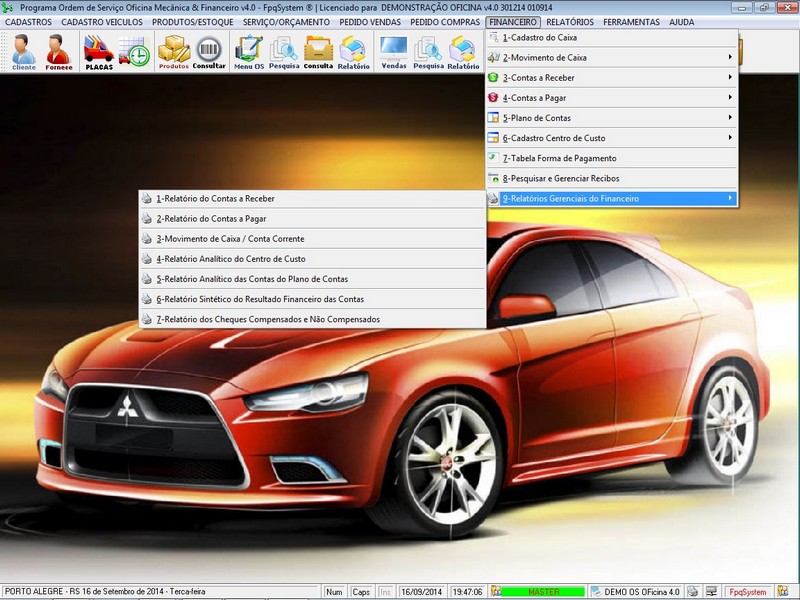The width and height of the screenshot is (800, 600).
Task: Click 9-Relatórios Gerenciais do Financeiro entry
Action: coord(612,198)
